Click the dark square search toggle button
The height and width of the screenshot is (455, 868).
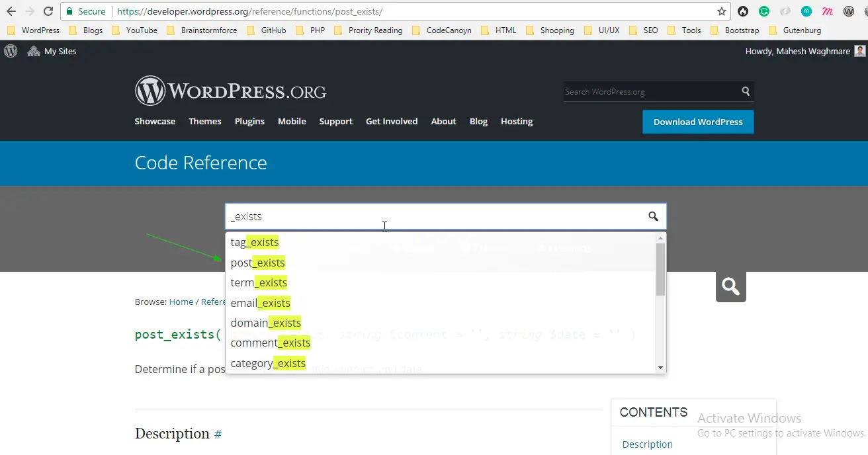coord(730,286)
